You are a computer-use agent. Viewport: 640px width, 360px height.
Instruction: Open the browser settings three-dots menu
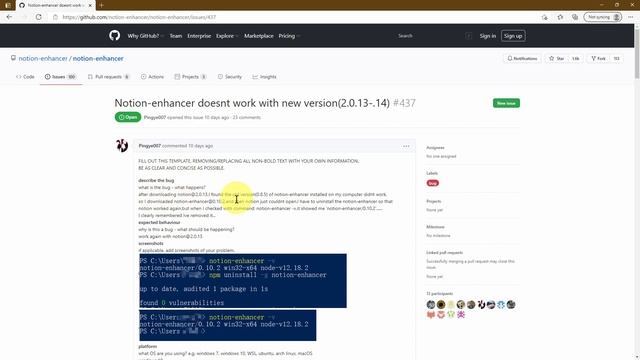pos(631,17)
